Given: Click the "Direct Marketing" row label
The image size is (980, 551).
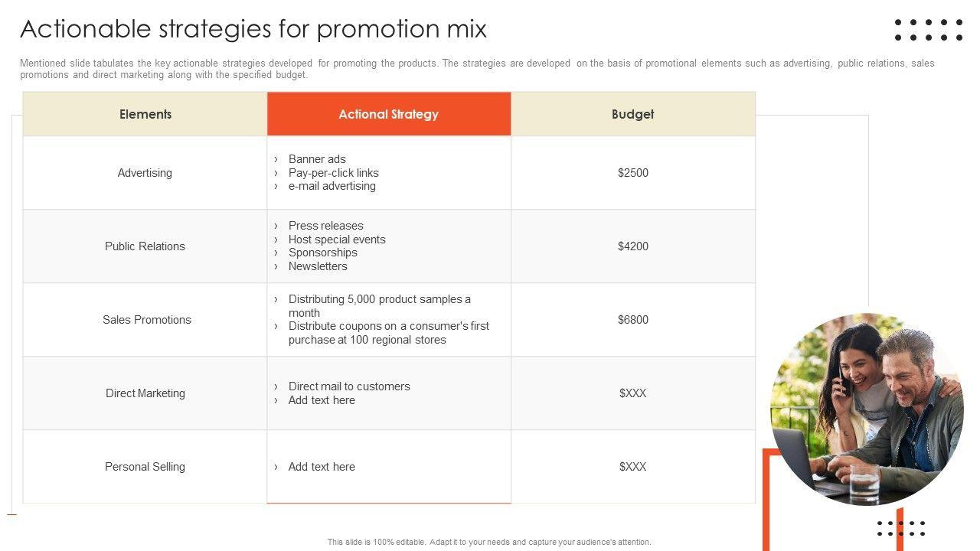Looking at the screenshot, I should 145,393.
